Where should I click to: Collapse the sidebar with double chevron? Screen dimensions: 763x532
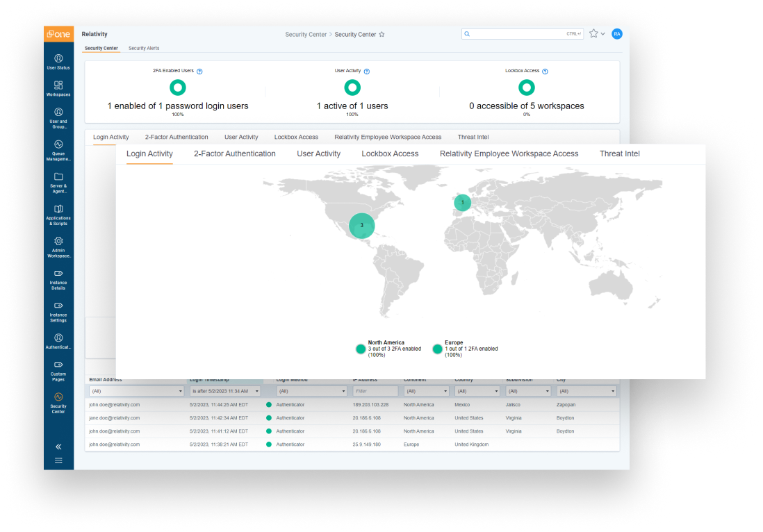(58, 447)
